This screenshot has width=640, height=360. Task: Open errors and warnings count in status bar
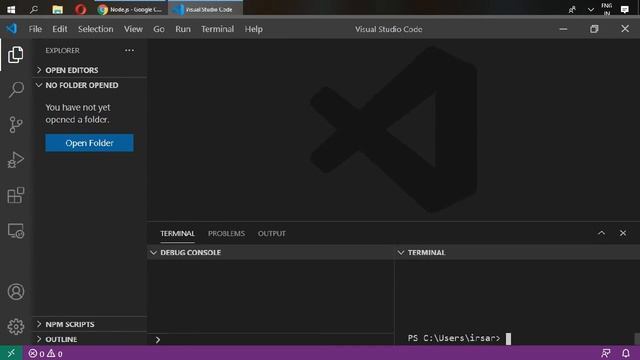(45, 353)
